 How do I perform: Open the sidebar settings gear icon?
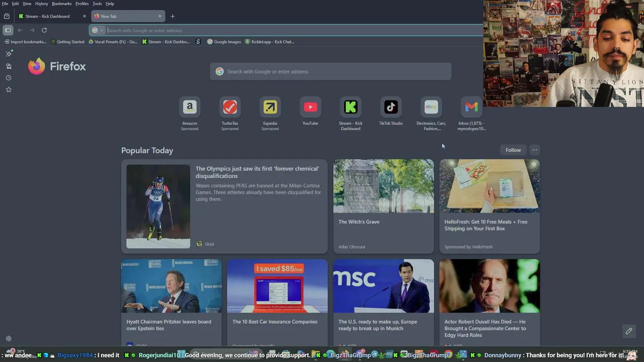pyautogui.click(x=9, y=339)
